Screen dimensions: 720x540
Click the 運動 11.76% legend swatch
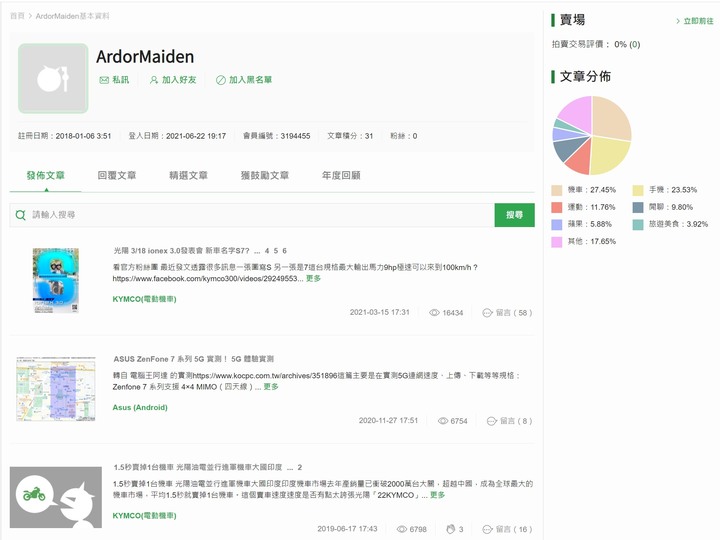(557, 208)
